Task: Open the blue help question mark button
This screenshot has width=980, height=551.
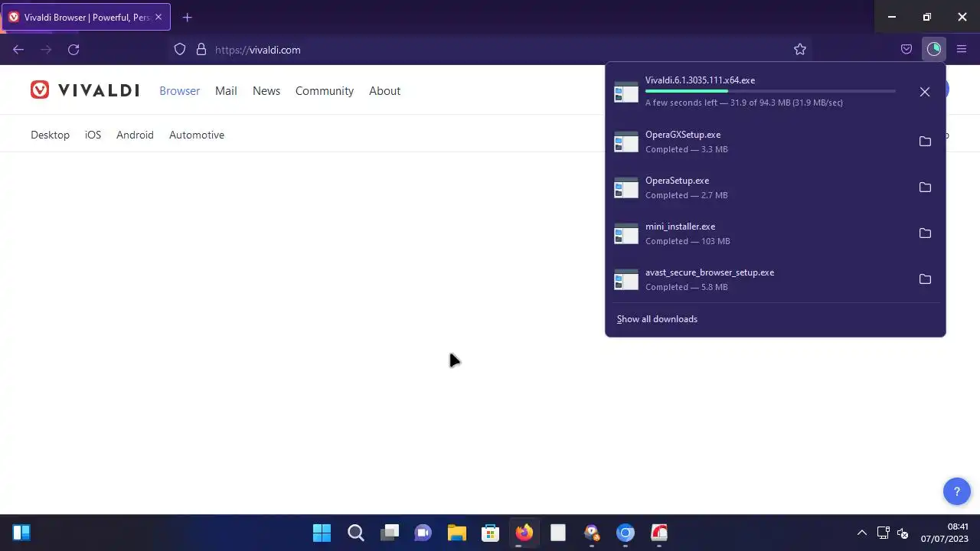Action: (x=956, y=491)
